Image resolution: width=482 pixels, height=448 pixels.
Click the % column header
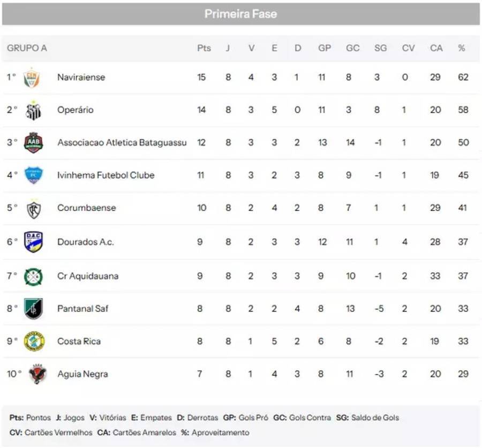[462, 48]
